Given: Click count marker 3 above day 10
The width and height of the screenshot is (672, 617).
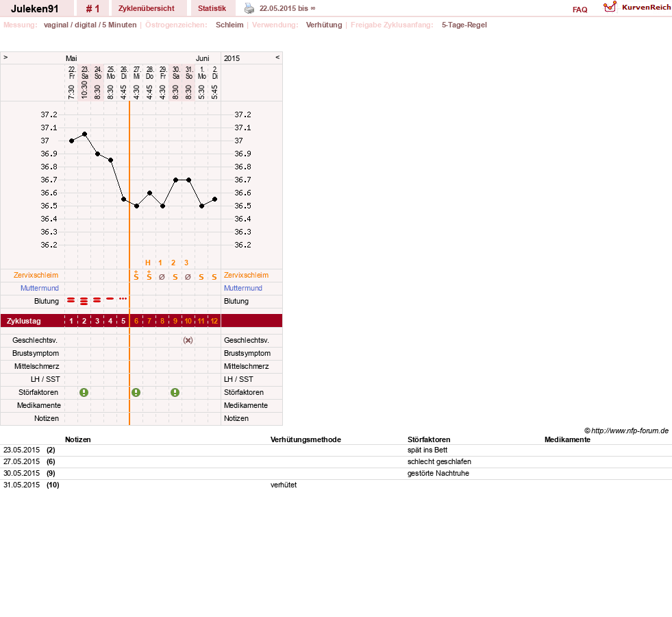Looking at the screenshot, I should tap(186, 263).
